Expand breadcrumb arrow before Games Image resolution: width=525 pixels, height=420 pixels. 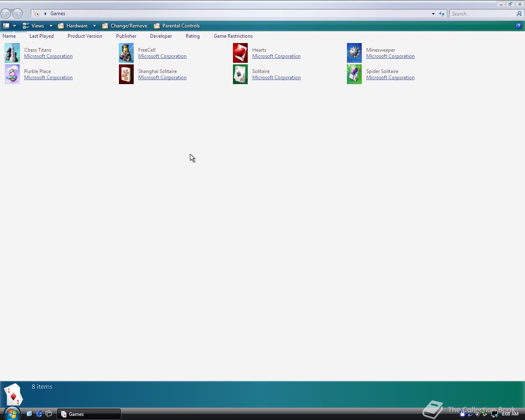pos(45,14)
